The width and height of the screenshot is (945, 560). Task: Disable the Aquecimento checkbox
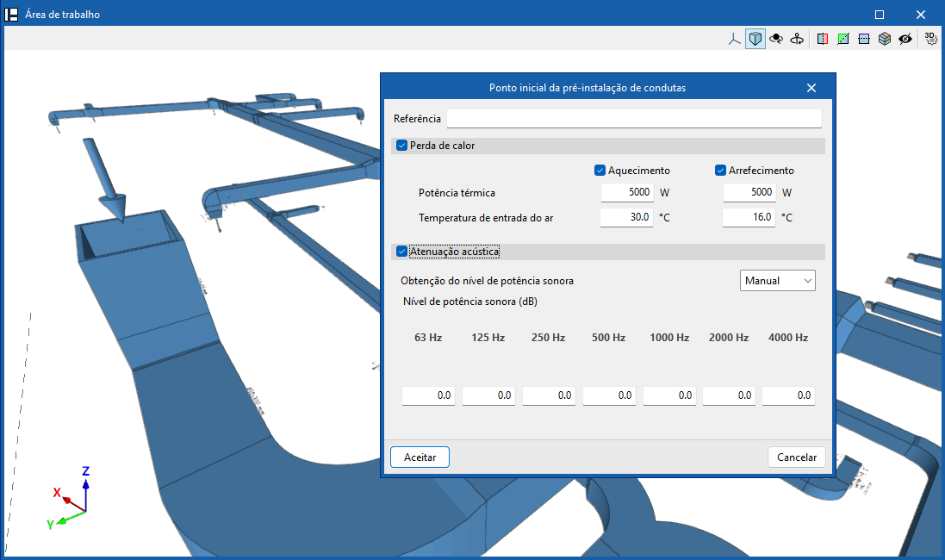pos(600,171)
